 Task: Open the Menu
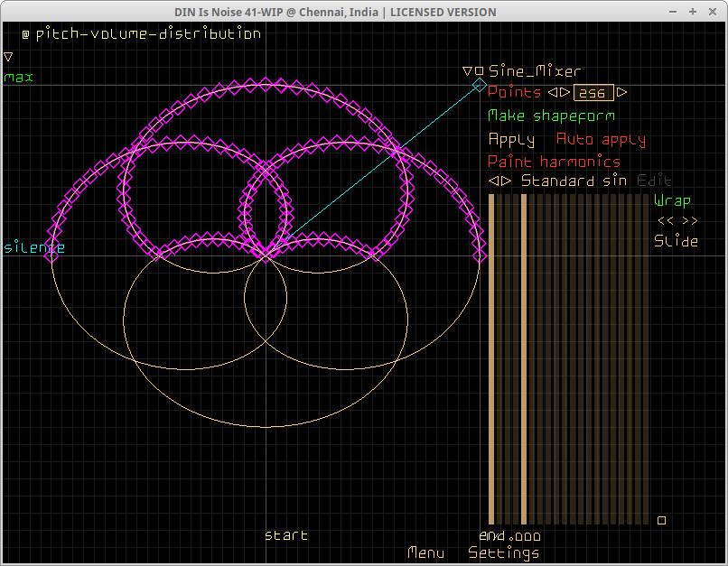tap(425, 552)
